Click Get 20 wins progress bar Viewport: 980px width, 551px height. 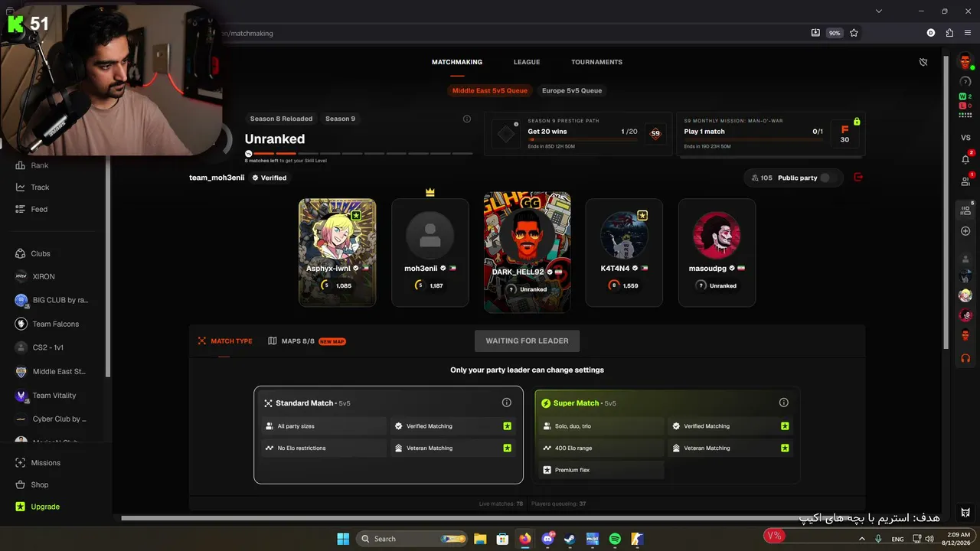tap(582, 140)
